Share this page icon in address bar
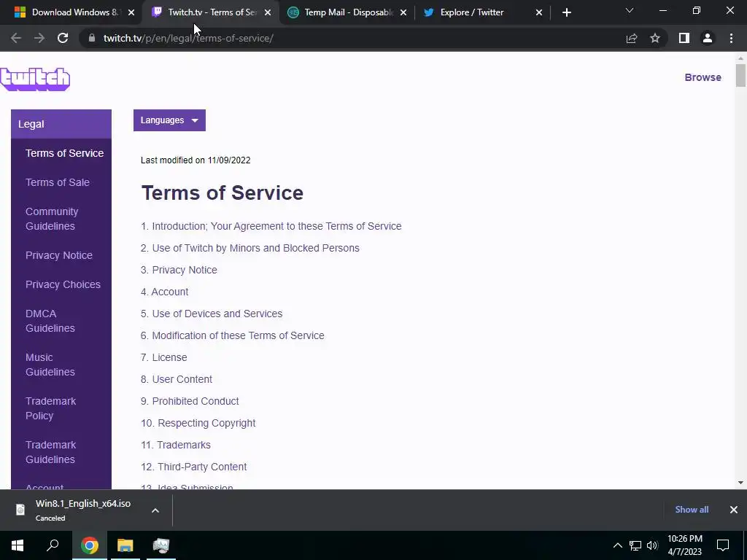Image resolution: width=747 pixels, height=560 pixels. (x=632, y=38)
